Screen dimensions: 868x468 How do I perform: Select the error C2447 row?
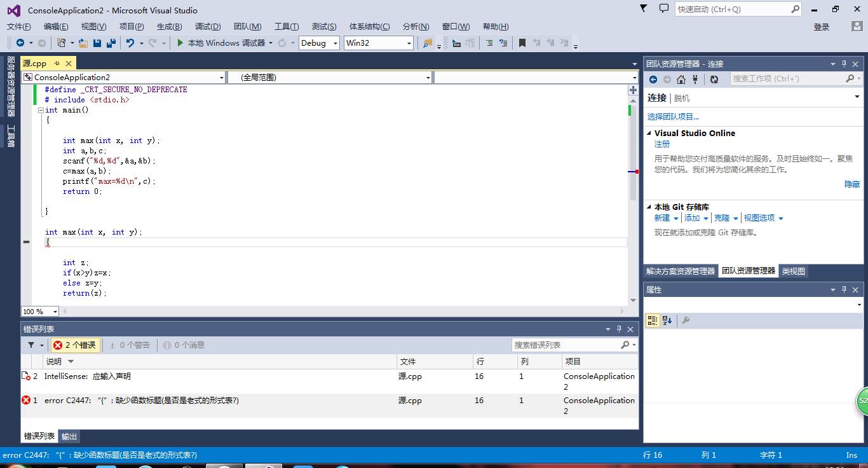pos(329,406)
